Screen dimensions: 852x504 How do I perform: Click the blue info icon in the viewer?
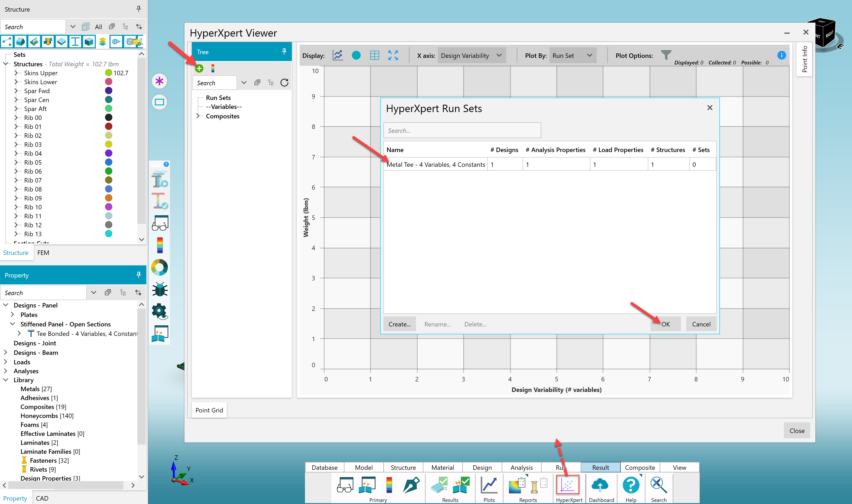(782, 55)
